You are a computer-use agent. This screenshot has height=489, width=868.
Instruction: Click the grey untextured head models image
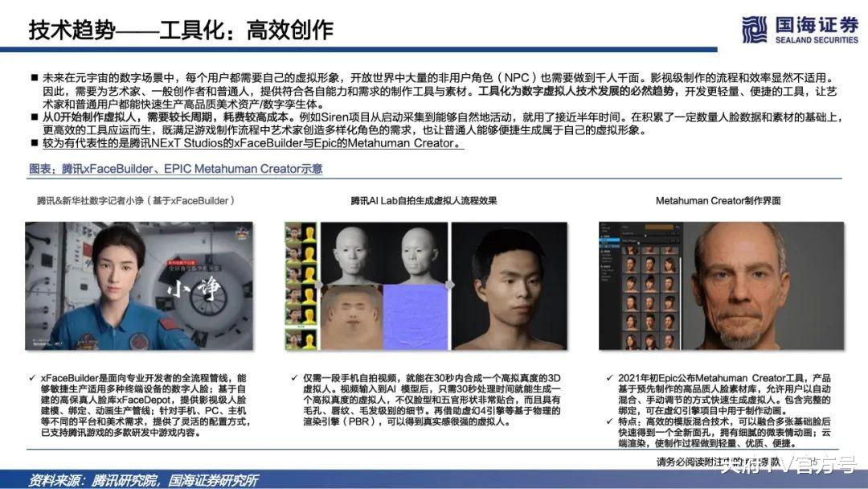click(384, 253)
